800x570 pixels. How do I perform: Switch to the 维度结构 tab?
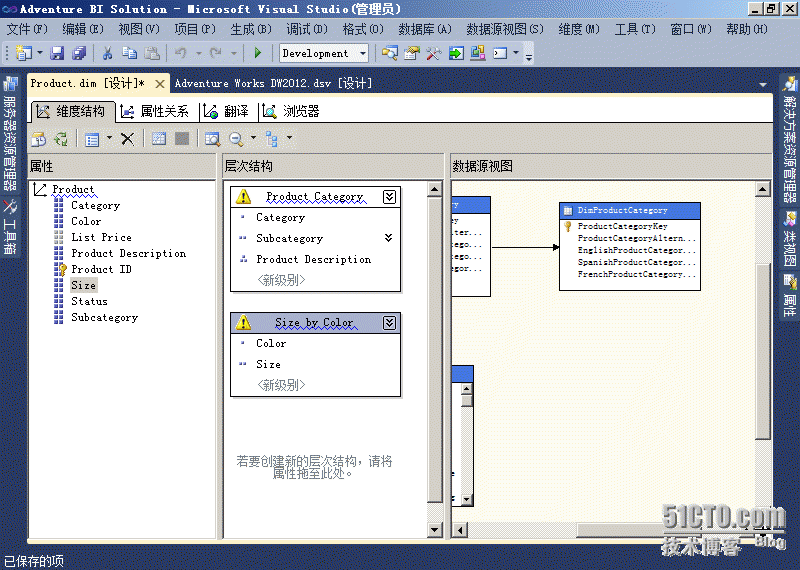72,112
